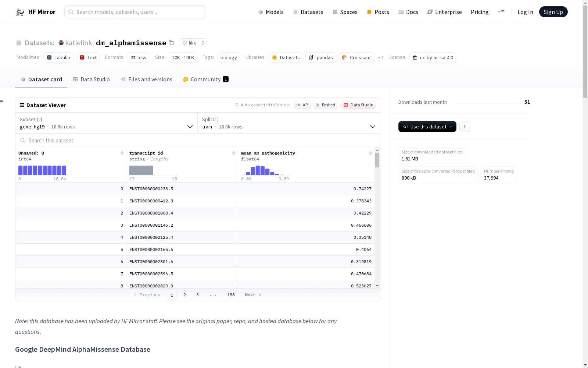Switch to Dataset card tab
Screen dimensions: 588x368
pos(41,79)
